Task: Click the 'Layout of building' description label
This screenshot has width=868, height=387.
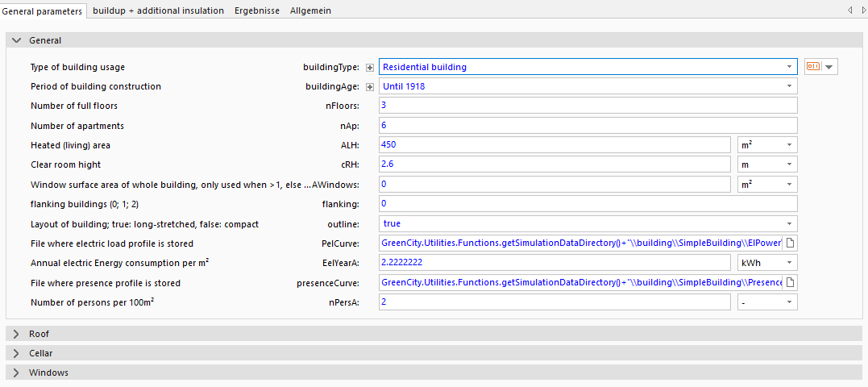Action: click(x=144, y=224)
